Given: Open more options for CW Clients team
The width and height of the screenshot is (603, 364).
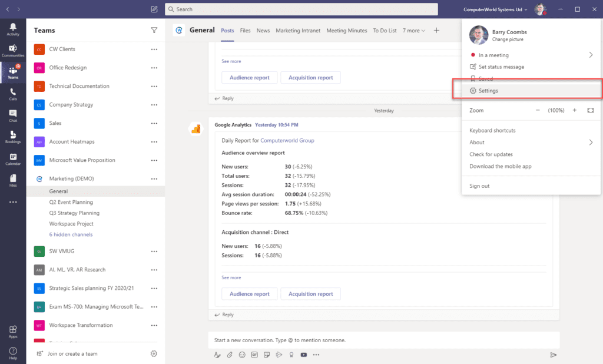Looking at the screenshot, I should tap(154, 49).
